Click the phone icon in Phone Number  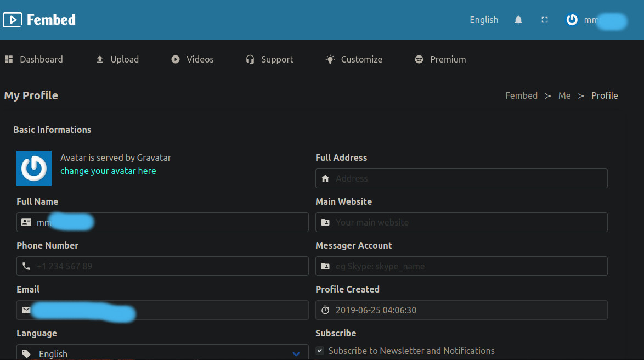[26, 266]
